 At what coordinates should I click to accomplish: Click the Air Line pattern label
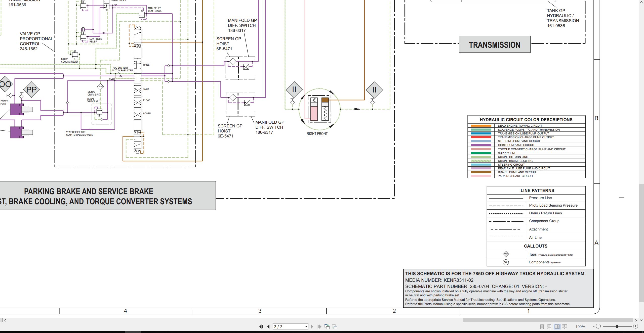535,237
